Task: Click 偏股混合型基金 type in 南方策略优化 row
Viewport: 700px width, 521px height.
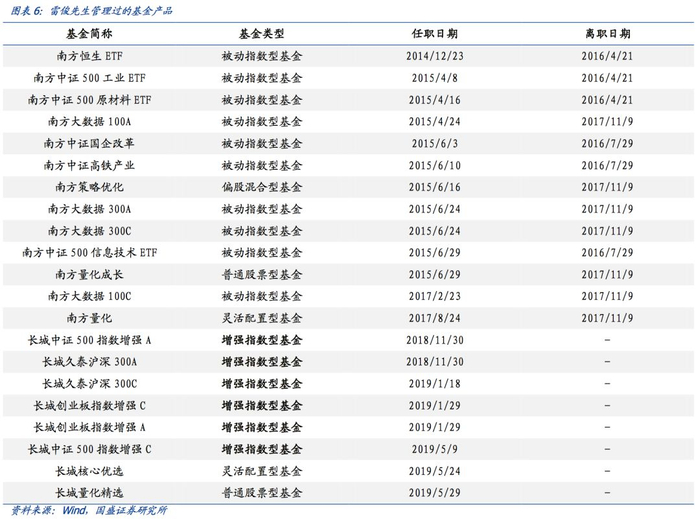Action: [x=262, y=187]
